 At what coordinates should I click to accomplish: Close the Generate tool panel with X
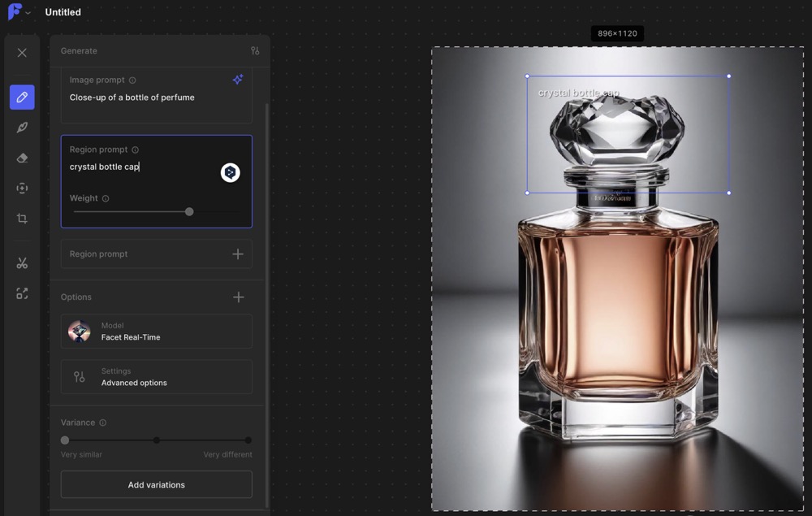coord(22,53)
